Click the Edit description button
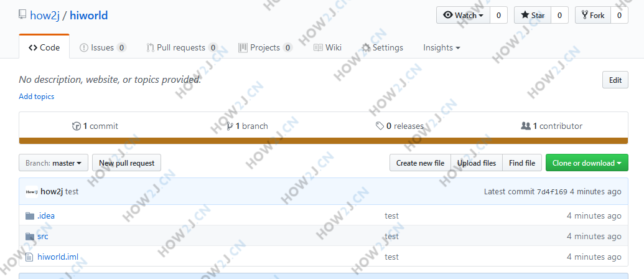Viewport: 644px width, 279px height. (x=615, y=80)
